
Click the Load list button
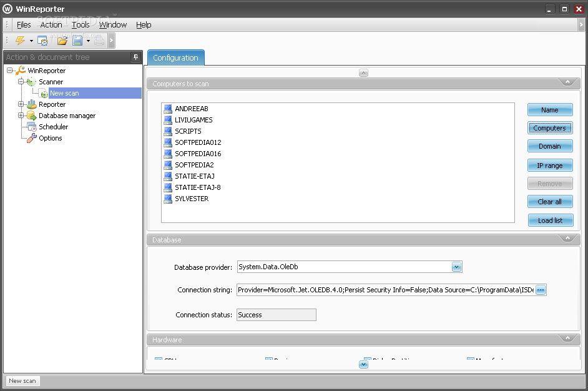551,220
